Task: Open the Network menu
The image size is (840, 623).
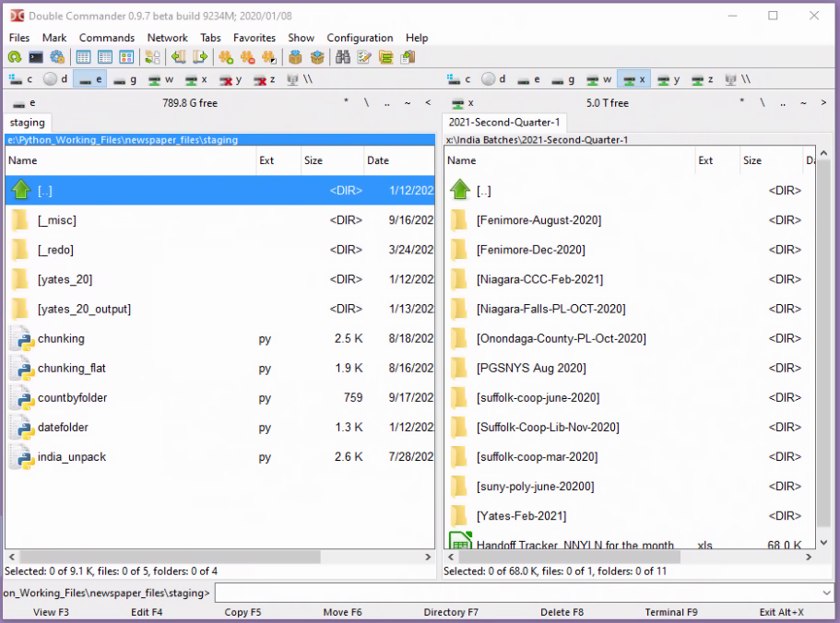Action: [x=167, y=38]
